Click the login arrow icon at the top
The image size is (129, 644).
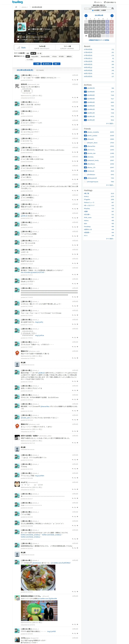point(95,2)
